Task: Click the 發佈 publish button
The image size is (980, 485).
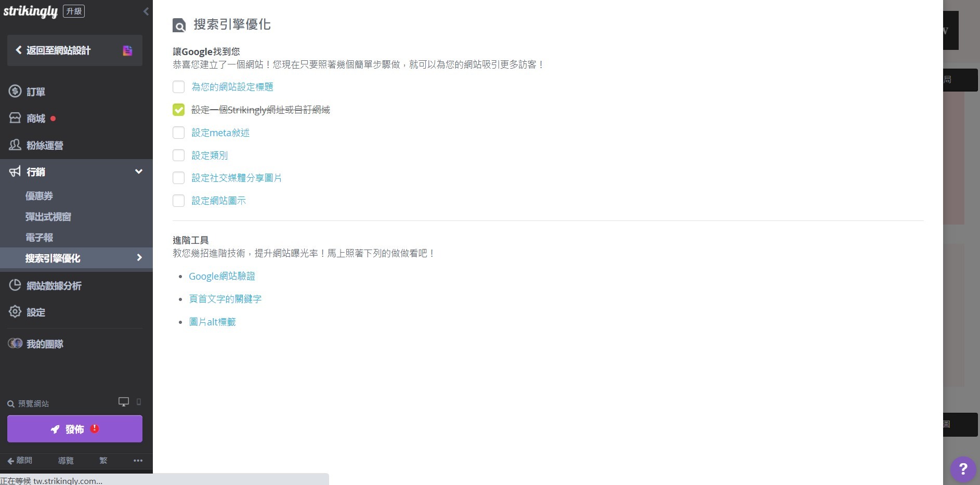Action: (74, 429)
